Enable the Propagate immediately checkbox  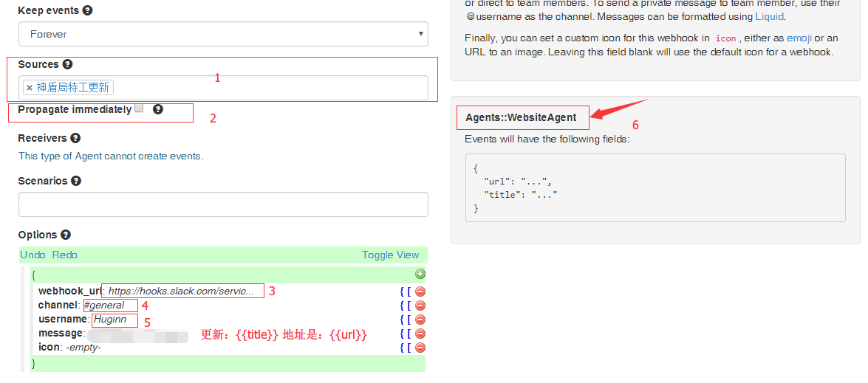click(x=139, y=108)
